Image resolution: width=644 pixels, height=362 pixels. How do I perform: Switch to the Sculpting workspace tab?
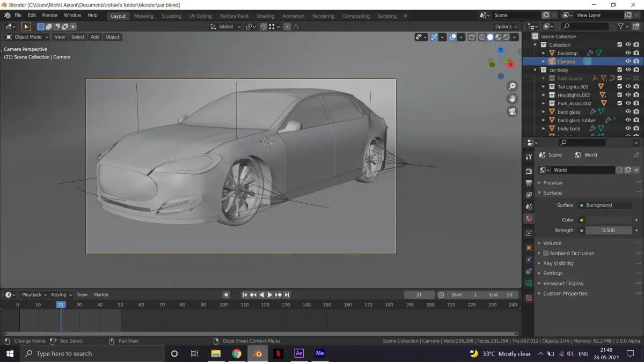click(171, 16)
